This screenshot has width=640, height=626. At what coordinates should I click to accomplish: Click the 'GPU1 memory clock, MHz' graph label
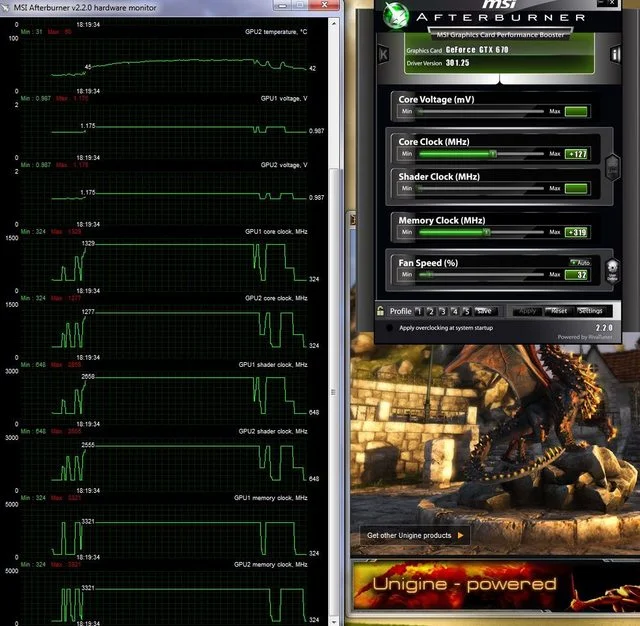point(271,498)
